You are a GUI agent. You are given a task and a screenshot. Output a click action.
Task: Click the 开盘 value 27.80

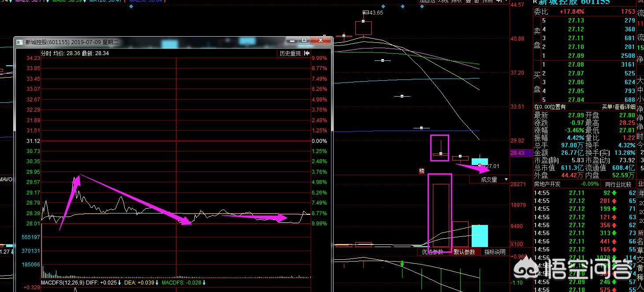627,115
